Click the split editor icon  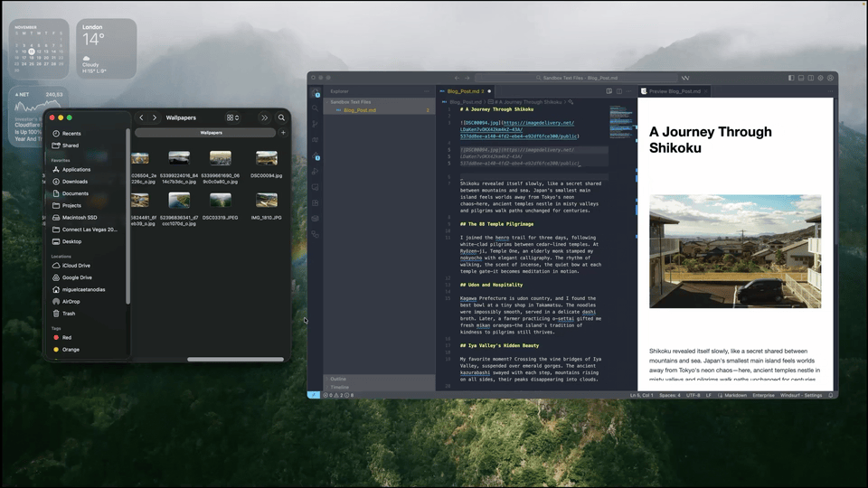pos(618,91)
